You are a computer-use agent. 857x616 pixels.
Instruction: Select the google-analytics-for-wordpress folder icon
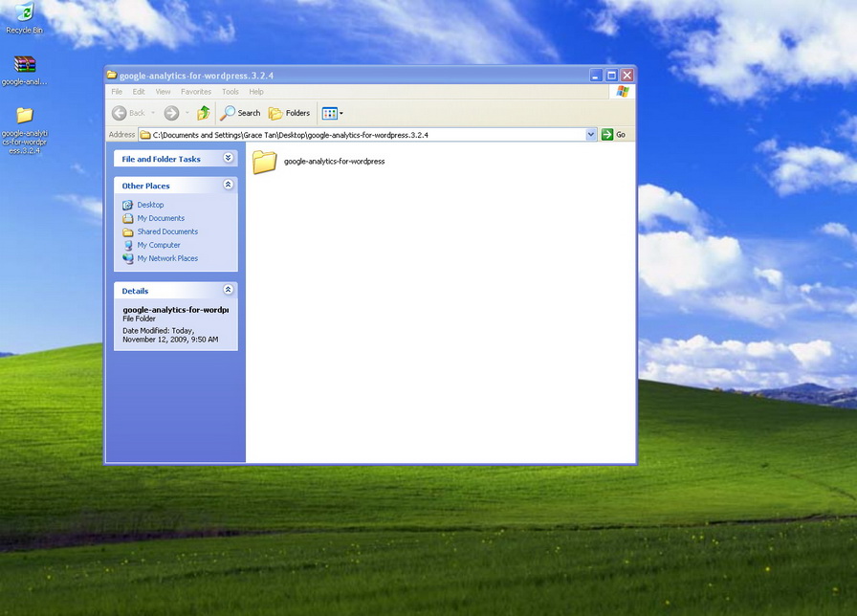pos(265,162)
